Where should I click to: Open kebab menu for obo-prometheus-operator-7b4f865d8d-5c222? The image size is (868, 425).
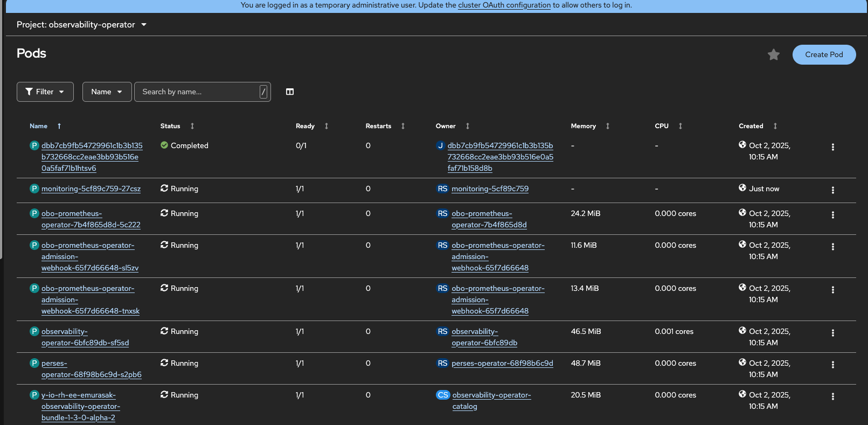click(x=833, y=215)
